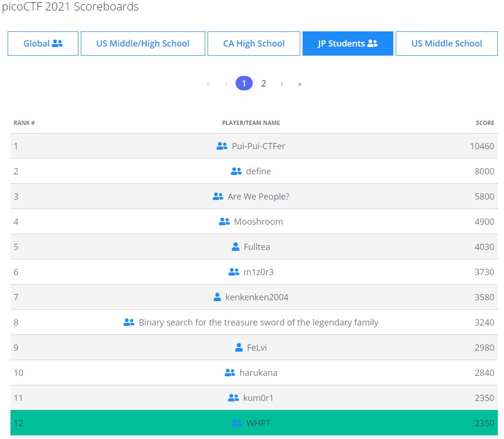The height and width of the screenshot is (439, 504).
Task: Select team name kum0r1
Action: point(258,398)
